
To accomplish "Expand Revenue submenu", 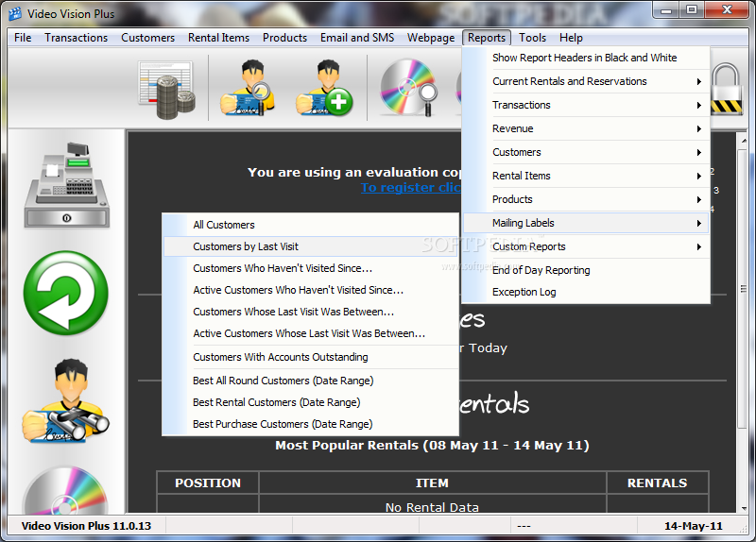I will 586,128.
